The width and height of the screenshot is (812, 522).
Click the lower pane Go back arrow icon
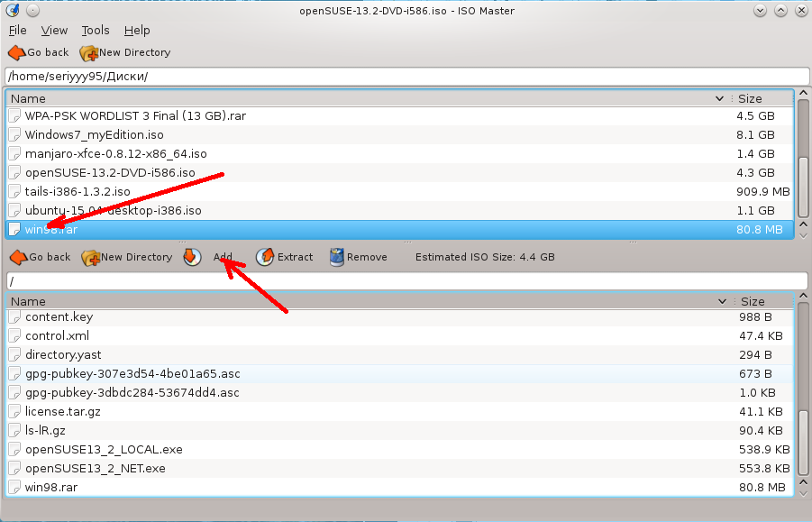click(x=19, y=257)
